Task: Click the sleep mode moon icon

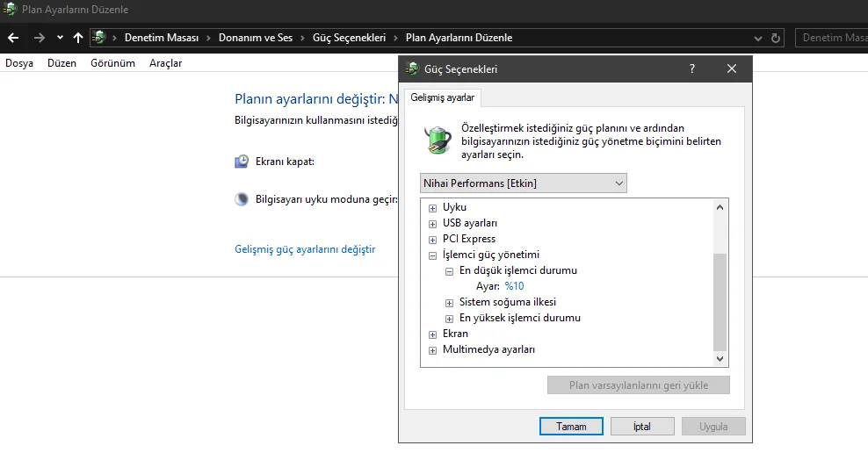Action: pos(242,199)
